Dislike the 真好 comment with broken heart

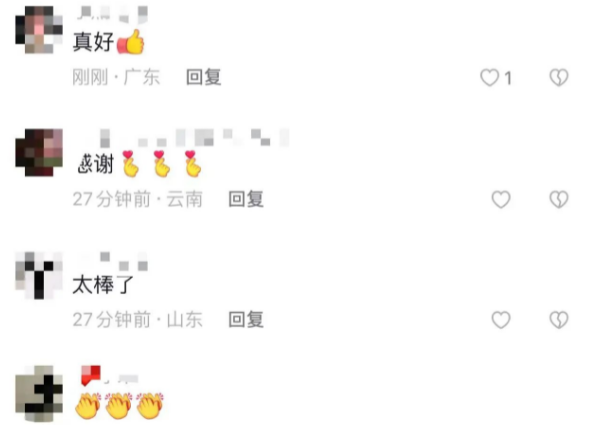[x=559, y=78]
